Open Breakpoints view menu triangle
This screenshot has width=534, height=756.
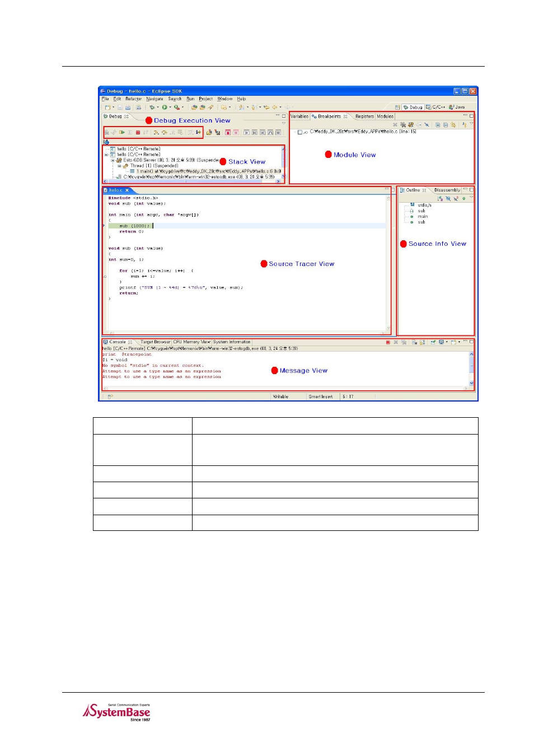click(471, 123)
